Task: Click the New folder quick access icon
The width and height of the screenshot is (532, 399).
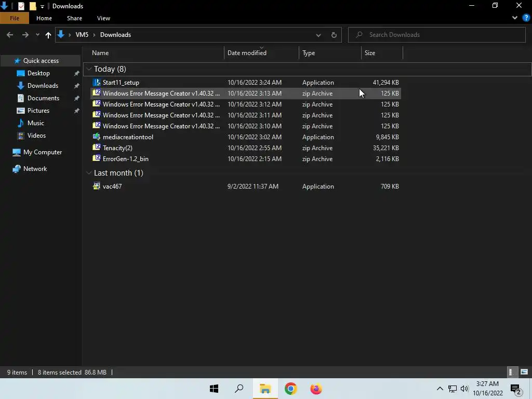Action: point(33,6)
